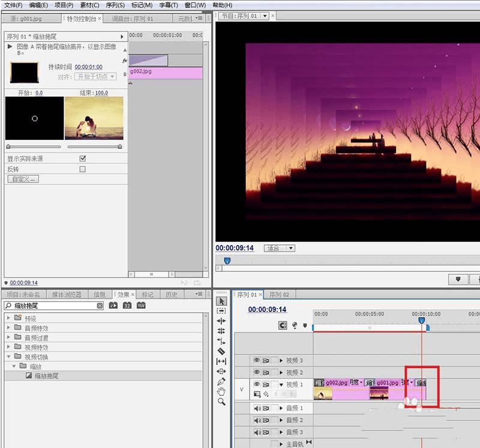
Task: Mute the 音频 1 track speaker
Action: click(257, 408)
